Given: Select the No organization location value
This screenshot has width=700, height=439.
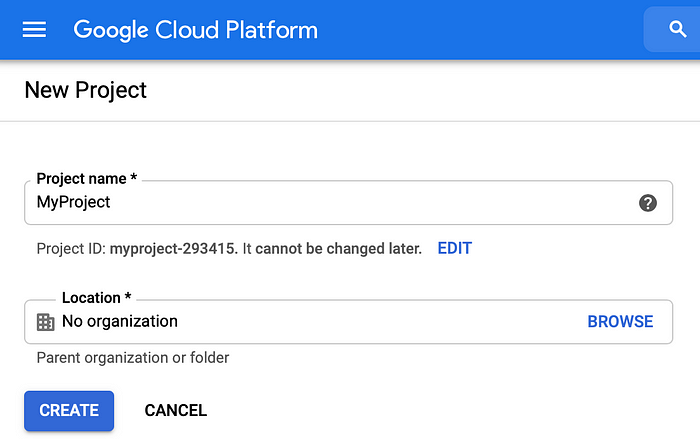Looking at the screenshot, I should click(120, 322).
